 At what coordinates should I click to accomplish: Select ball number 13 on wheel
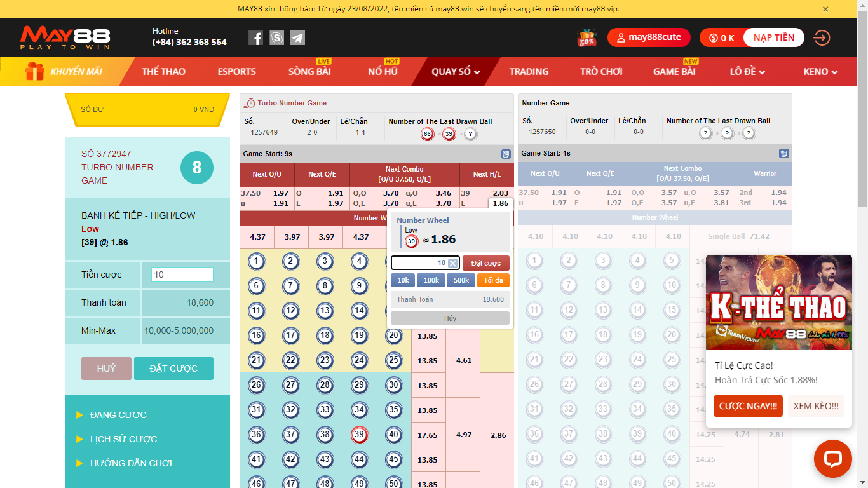click(325, 311)
